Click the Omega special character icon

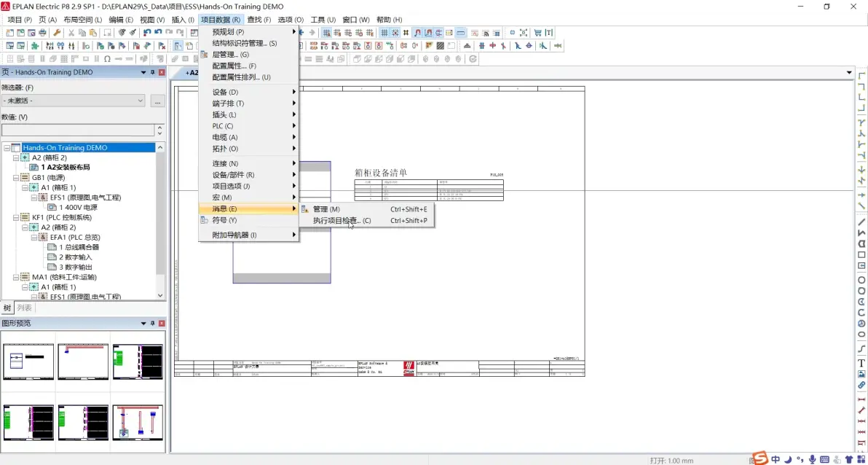pyautogui.click(x=107, y=59)
